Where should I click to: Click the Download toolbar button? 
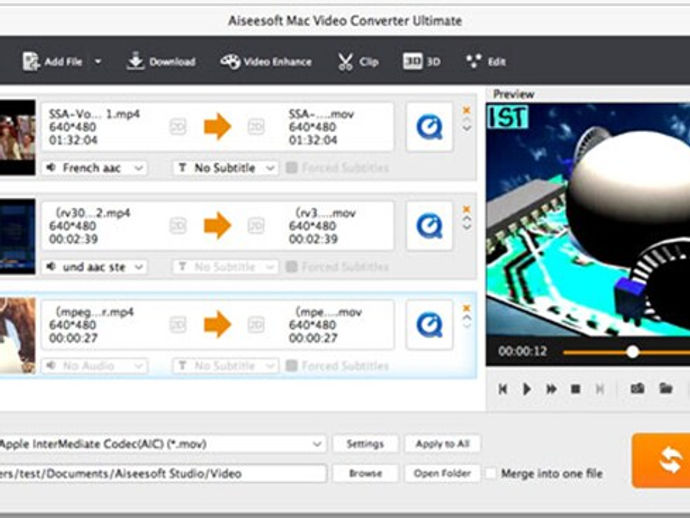click(x=161, y=61)
